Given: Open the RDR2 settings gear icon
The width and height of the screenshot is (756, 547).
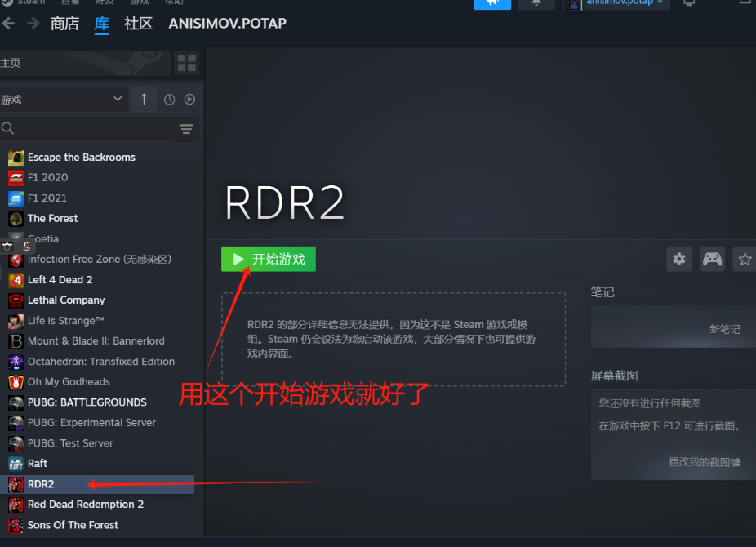Looking at the screenshot, I should pyautogui.click(x=679, y=260).
